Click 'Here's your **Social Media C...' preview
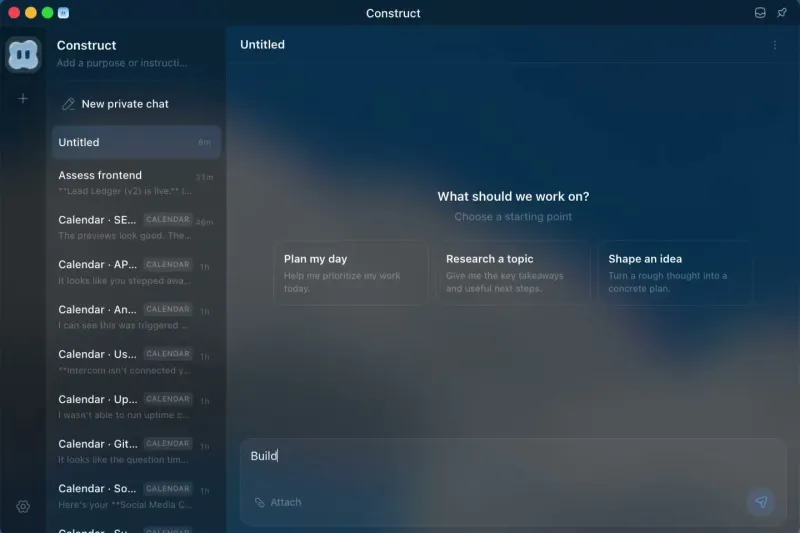This screenshot has height=533, width=800. coord(124,505)
